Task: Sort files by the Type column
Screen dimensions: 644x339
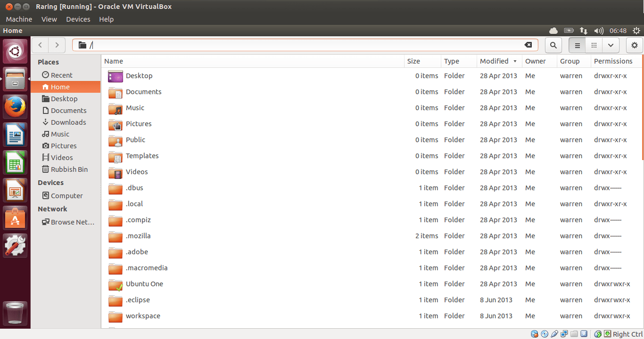Action: 459,61
